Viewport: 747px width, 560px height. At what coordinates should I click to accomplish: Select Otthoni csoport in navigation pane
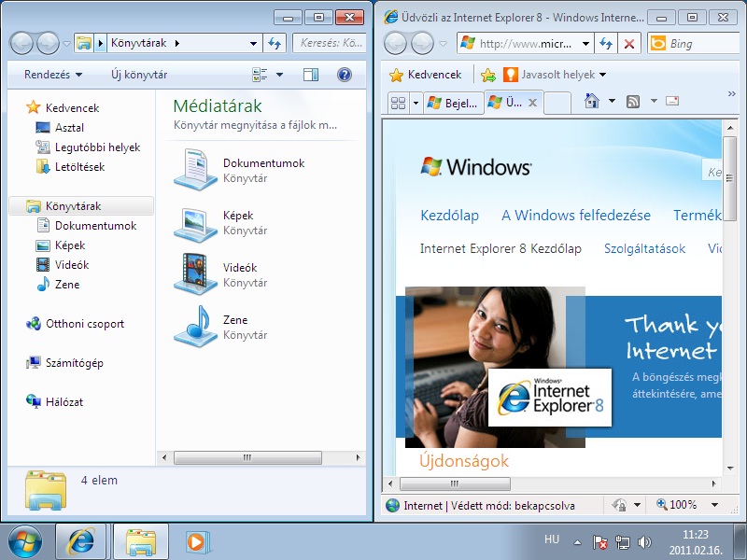[x=84, y=324]
